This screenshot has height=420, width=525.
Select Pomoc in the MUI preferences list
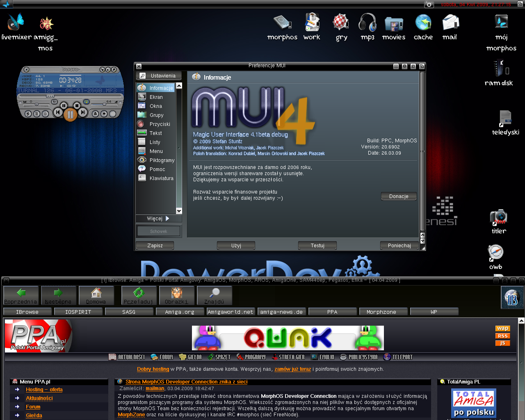[x=156, y=169]
